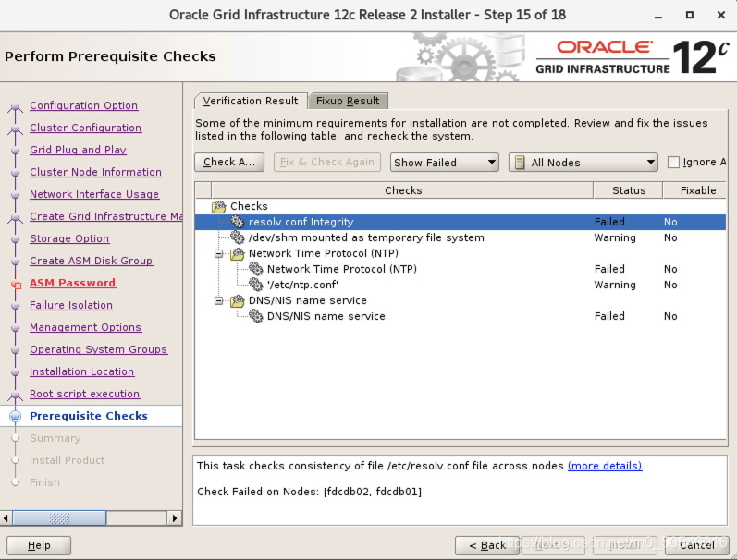This screenshot has width=737, height=560.
Task: Click folder icon of Network Time Protocol group
Action: coord(238,254)
